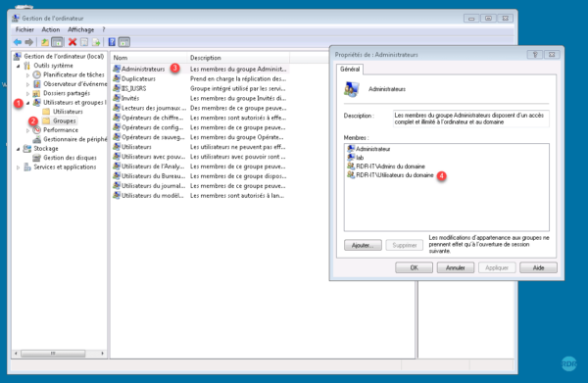Click the Aide button
Screen dimensions: 588x383
click(538, 267)
